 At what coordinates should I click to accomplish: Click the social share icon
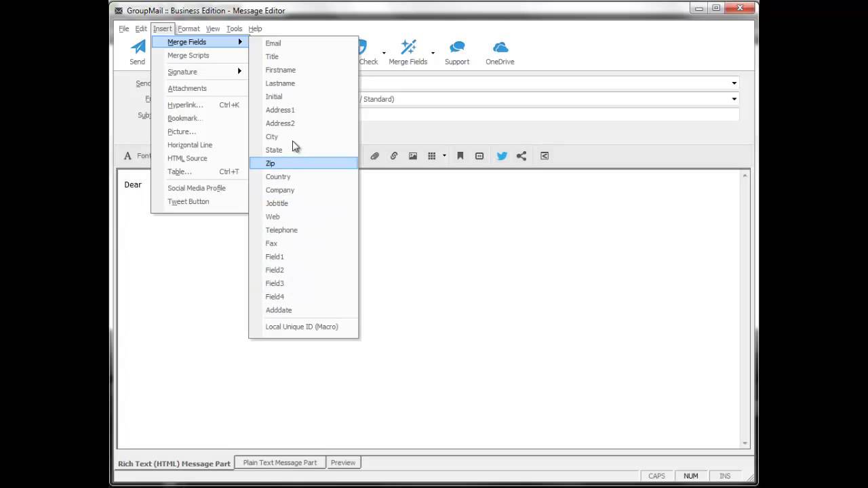coord(521,156)
